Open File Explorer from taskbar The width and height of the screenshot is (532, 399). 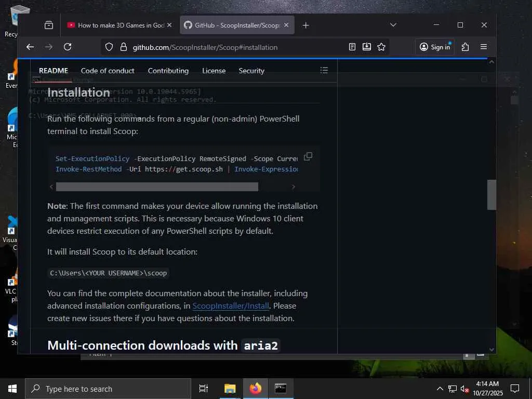pos(230,389)
